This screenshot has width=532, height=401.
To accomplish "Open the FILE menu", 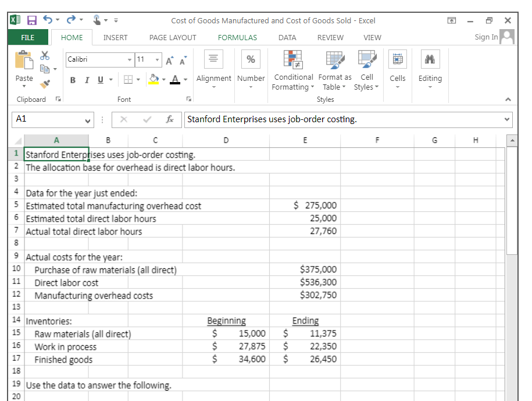I will (27, 37).
